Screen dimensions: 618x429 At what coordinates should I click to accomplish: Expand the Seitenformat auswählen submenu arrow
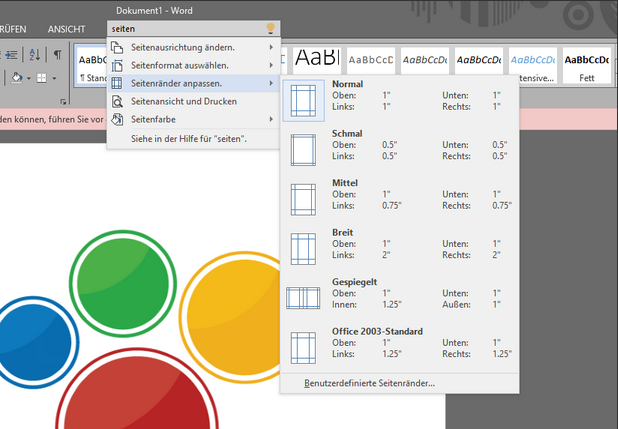271,65
